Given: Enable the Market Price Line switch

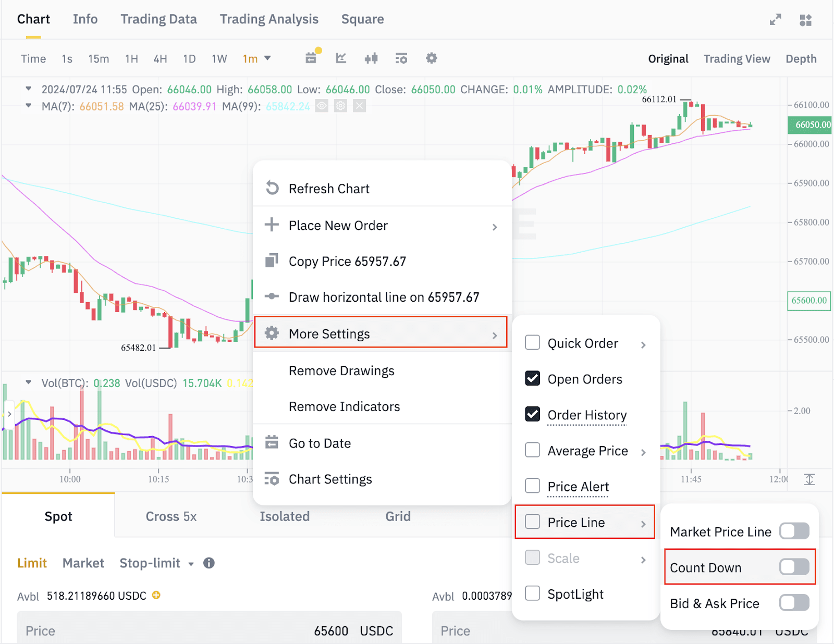Looking at the screenshot, I should [x=794, y=531].
